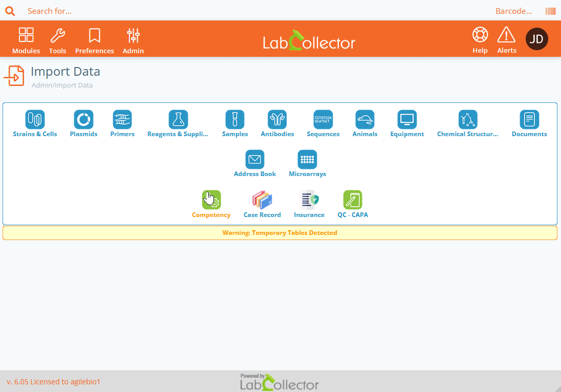
Task: Click the LabCollector logo in header
Action: coord(309,40)
